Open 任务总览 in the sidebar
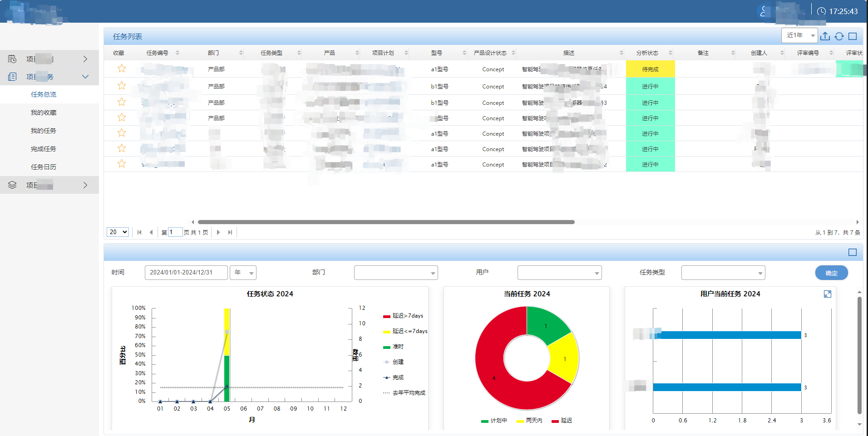 44,94
